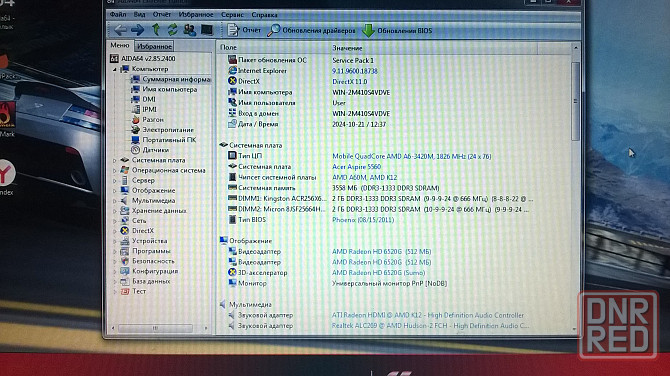Click the users icon in toolbar

click(190, 30)
